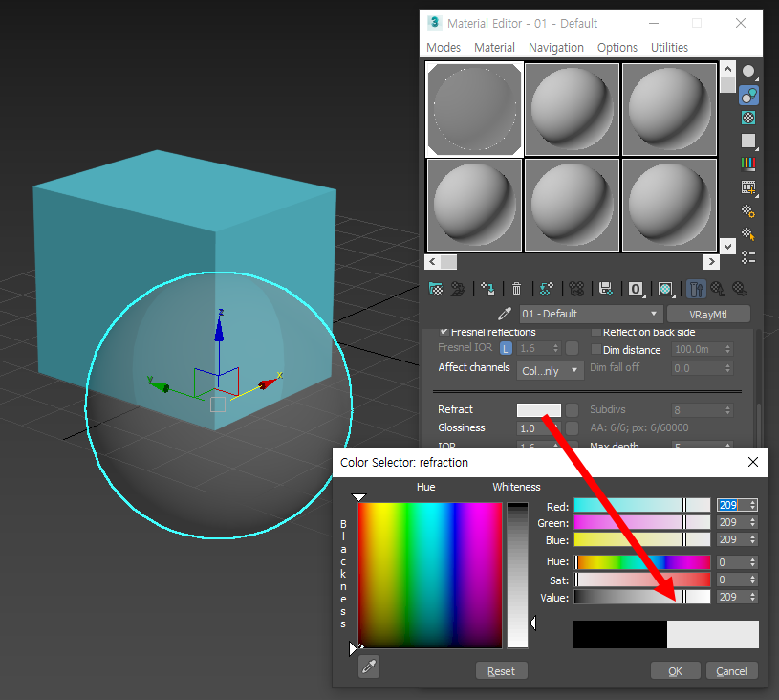The width and height of the screenshot is (779, 700).
Task: Click Go to Parent icon
Action: [x=718, y=289]
